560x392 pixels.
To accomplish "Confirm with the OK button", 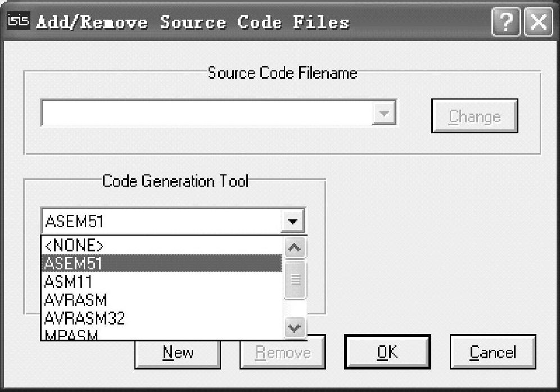I will click(x=387, y=352).
